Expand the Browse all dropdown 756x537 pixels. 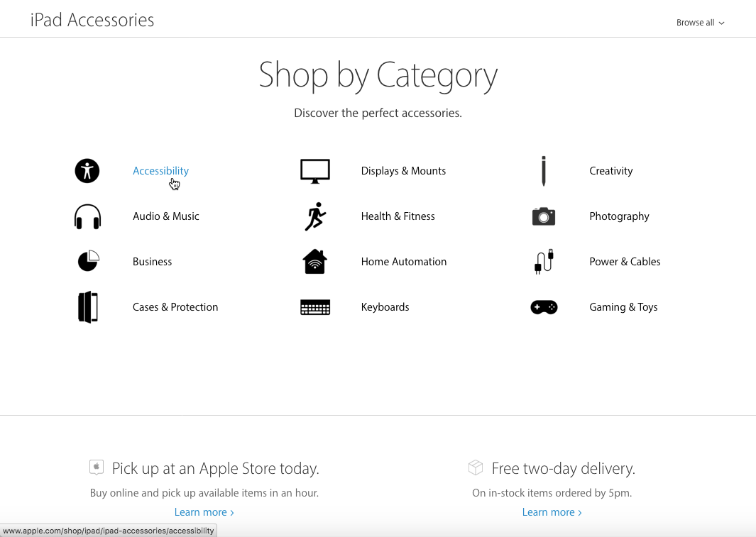(x=700, y=23)
